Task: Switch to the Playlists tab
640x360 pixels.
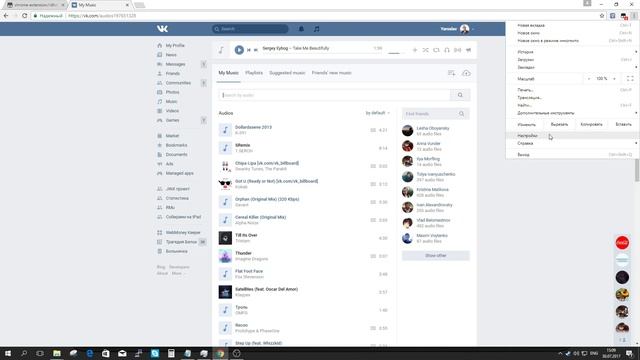Action: tap(254, 73)
